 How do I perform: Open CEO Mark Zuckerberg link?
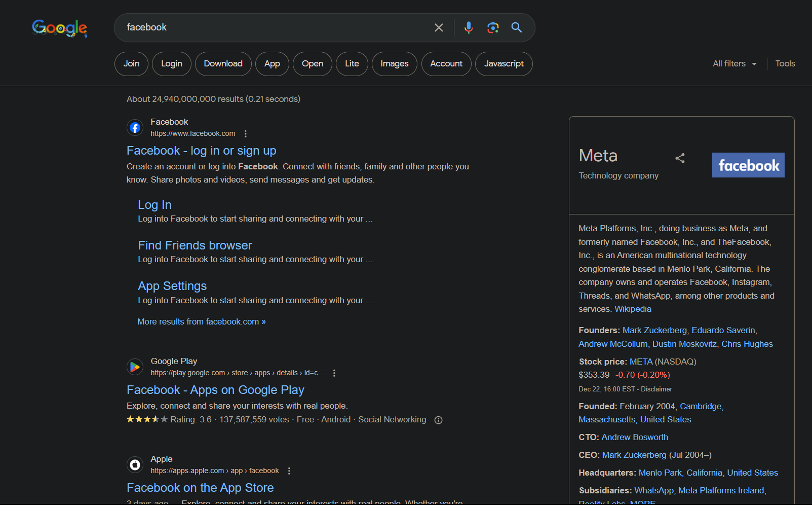click(634, 455)
